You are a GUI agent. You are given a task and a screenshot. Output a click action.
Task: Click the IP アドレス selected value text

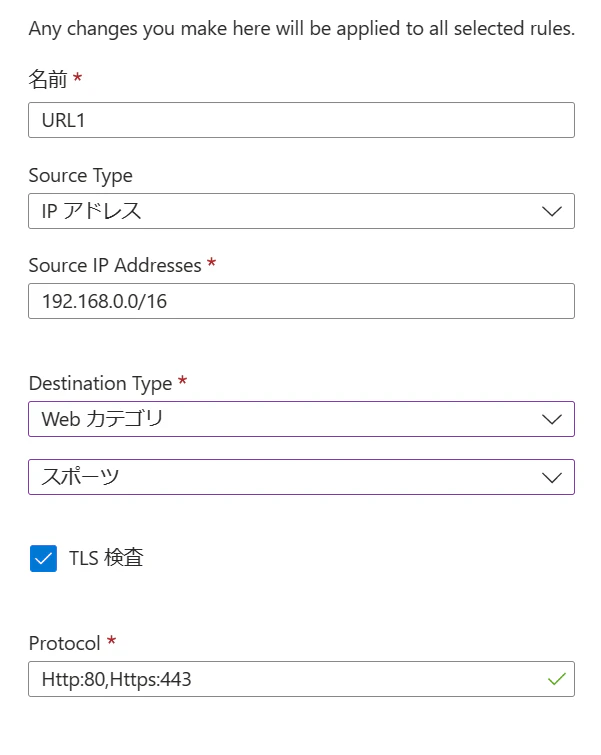tap(91, 211)
